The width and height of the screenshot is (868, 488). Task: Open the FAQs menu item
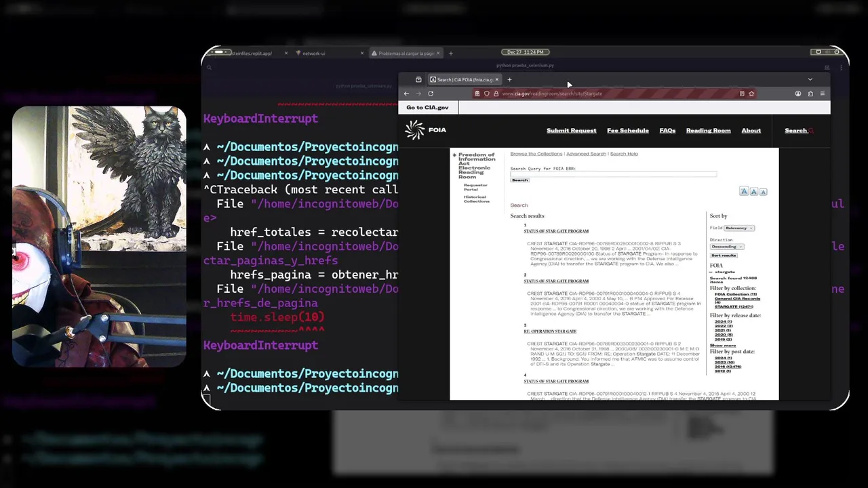[x=667, y=130]
